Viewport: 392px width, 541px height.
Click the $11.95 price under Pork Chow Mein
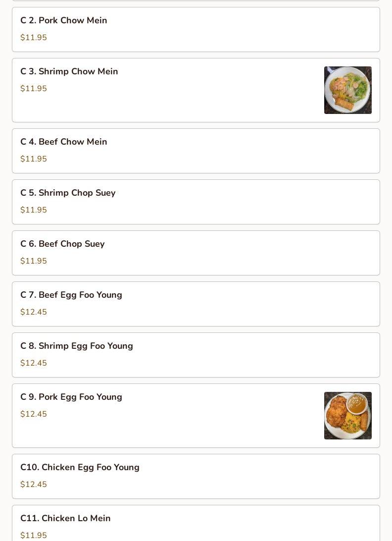tap(34, 37)
